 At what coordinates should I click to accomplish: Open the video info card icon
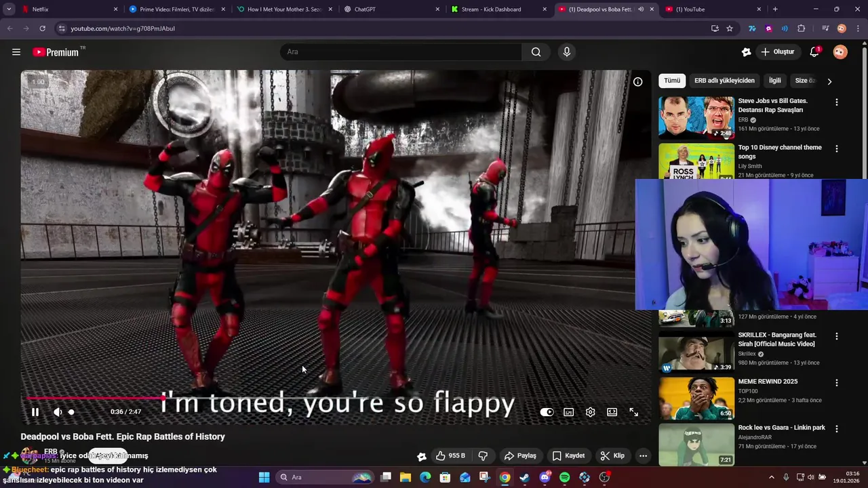coord(637,81)
